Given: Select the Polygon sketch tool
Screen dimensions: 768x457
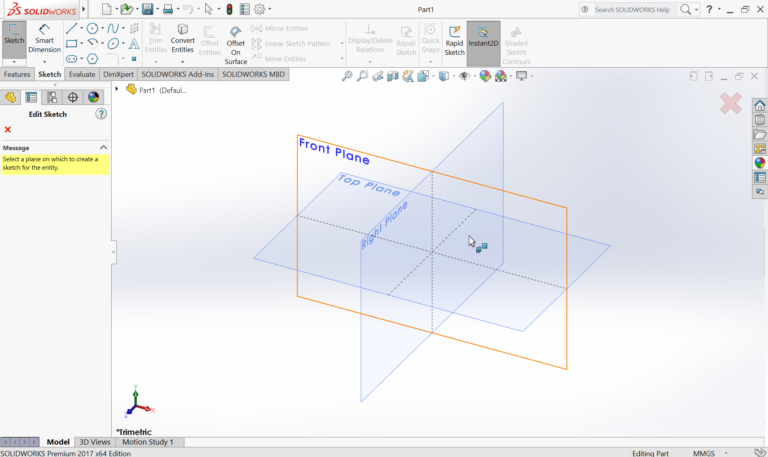Looking at the screenshot, I should [92, 59].
